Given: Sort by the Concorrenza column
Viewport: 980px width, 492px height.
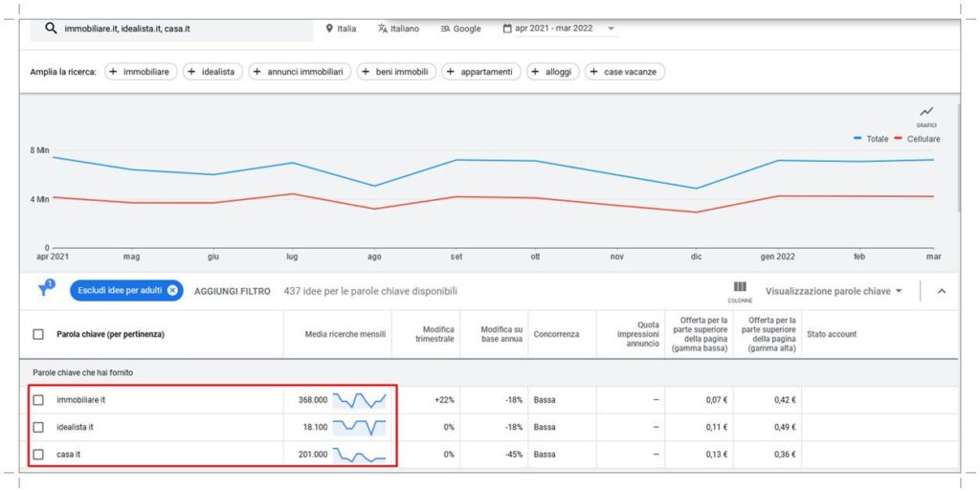Looking at the screenshot, I should [556, 334].
